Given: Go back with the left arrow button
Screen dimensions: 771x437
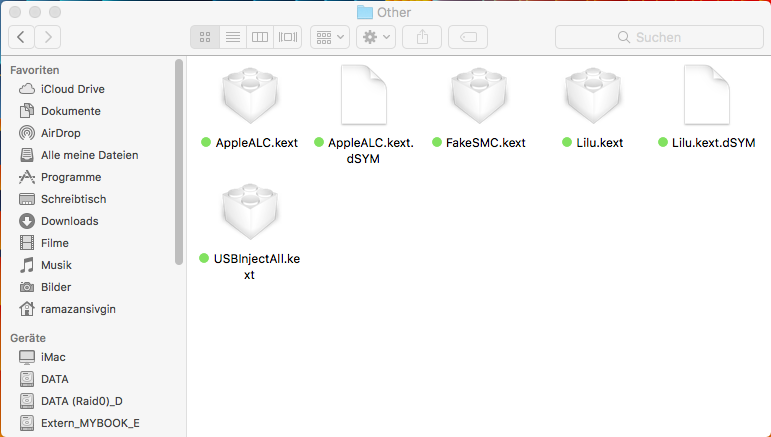Looking at the screenshot, I should coord(21,37).
